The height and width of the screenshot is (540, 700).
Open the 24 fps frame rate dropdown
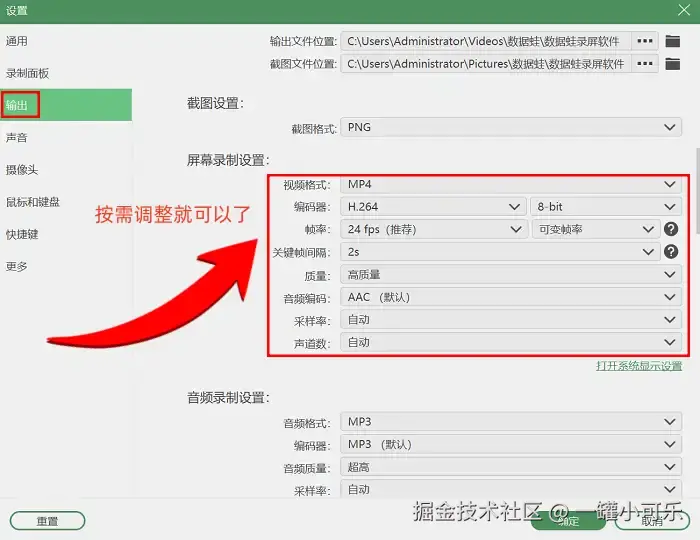(434, 229)
